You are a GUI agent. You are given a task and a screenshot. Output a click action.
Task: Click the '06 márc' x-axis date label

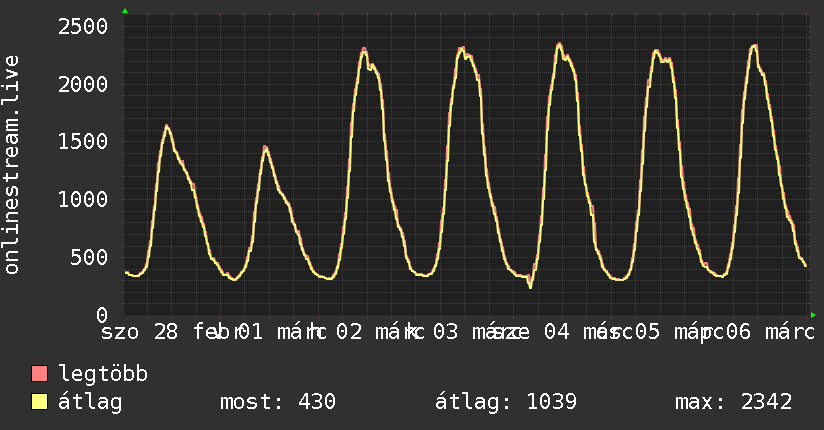tap(770, 332)
